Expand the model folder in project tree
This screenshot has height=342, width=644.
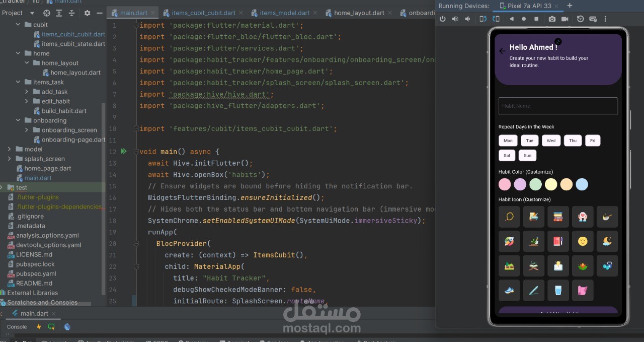[10, 149]
